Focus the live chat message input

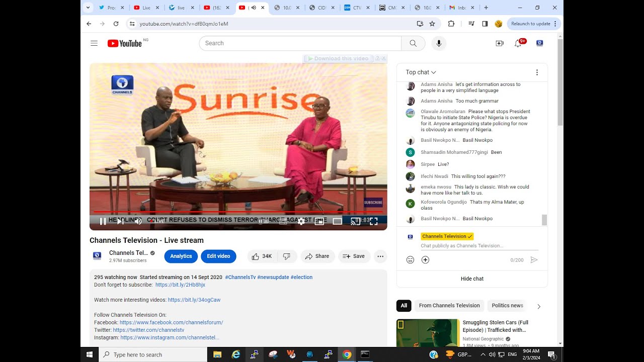[x=479, y=246]
